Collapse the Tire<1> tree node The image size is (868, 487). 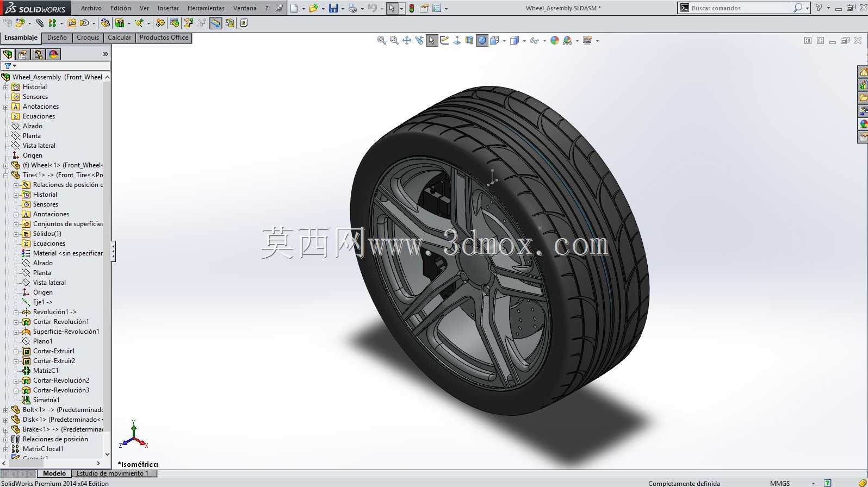(x=5, y=175)
